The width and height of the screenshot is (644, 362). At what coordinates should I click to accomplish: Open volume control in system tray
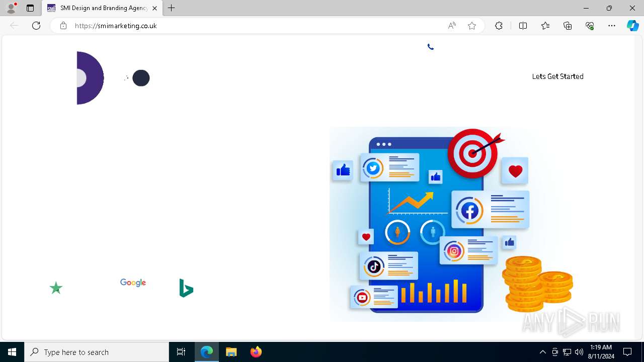[x=579, y=352]
